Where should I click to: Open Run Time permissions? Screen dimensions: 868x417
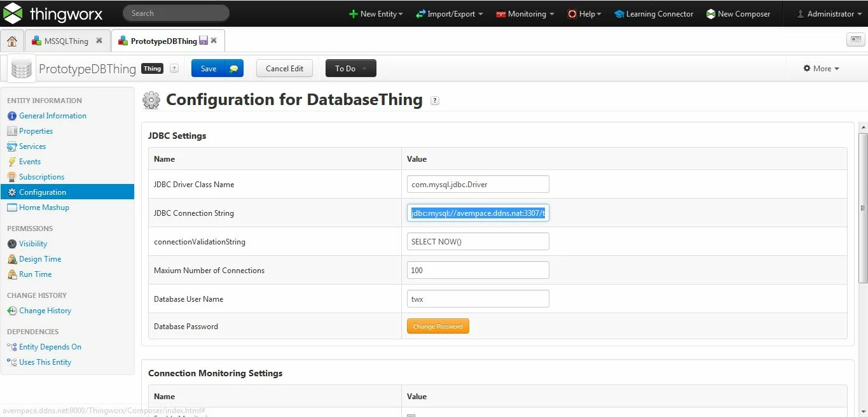[35, 274]
